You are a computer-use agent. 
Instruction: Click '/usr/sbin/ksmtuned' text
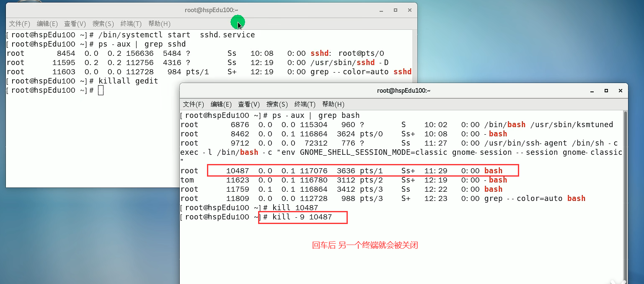[572, 125]
